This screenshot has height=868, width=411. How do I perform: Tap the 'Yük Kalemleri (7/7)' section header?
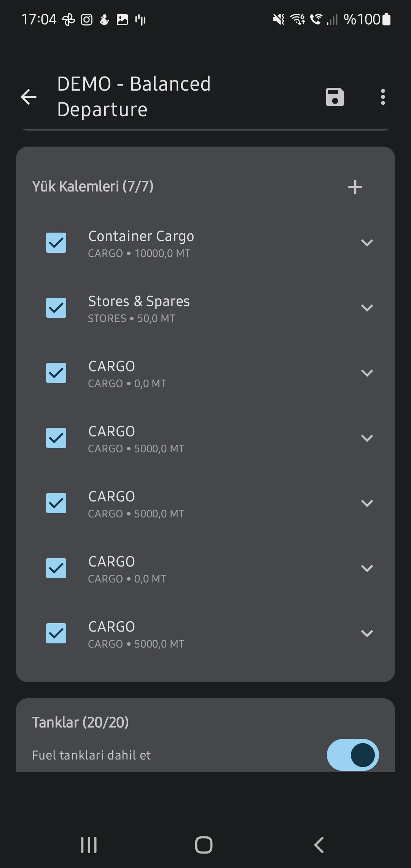pyautogui.click(x=93, y=187)
